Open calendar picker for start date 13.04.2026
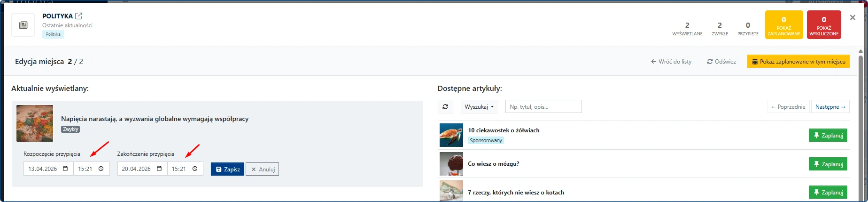The image size is (868, 202). [x=65, y=169]
